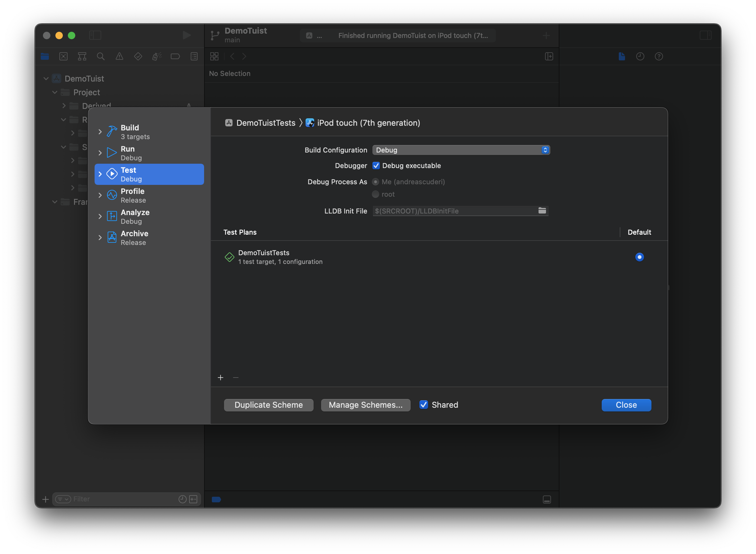
Task: Add a test plan with the plus button
Action: click(x=221, y=378)
